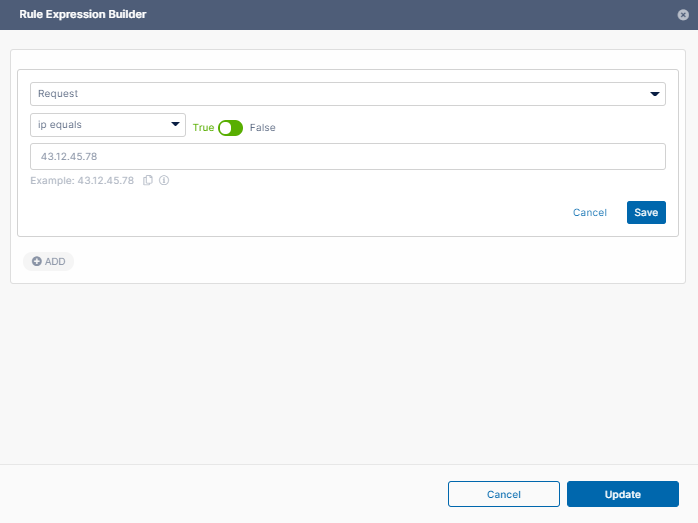Open the 'ip equals' operator dropdown
Image resolution: width=698 pixels, height=523 pixels.
pyautogui.click(x=108, y=125)
